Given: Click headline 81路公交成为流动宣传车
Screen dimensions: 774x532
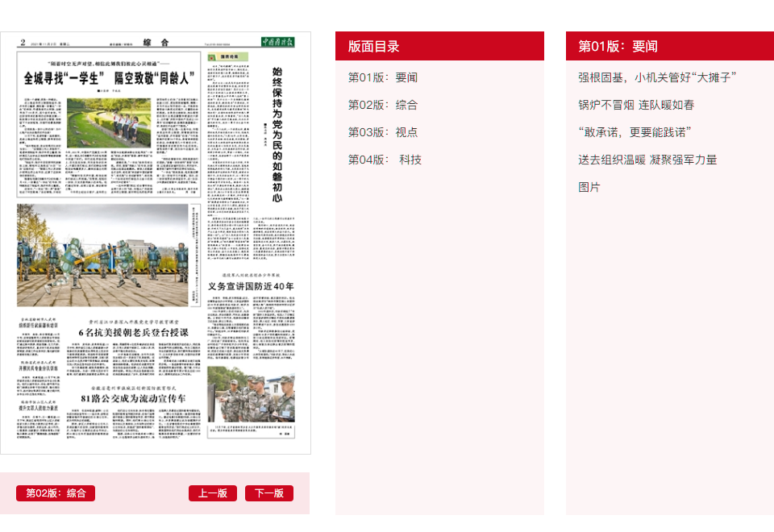Looking at the screenshot, I should 133,398.
